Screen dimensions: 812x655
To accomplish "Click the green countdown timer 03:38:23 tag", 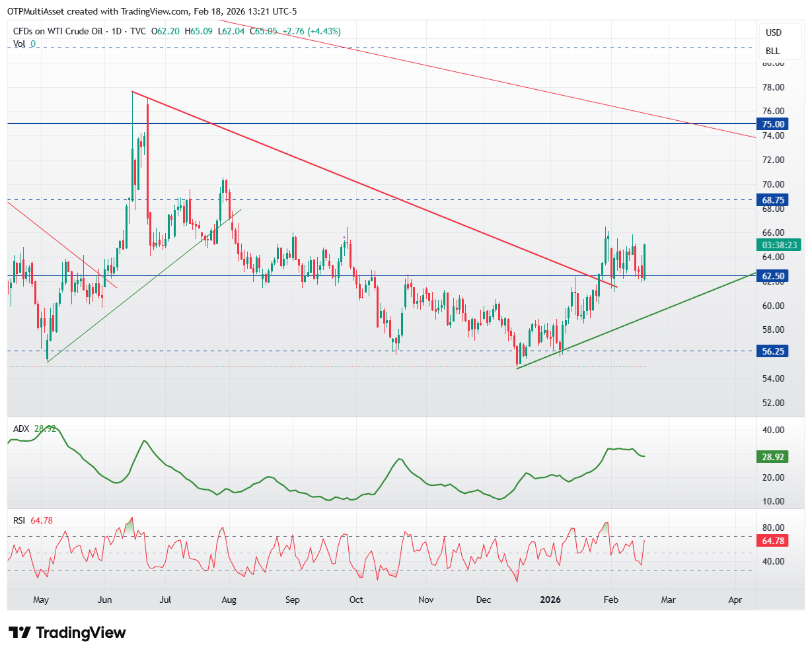I will click(x=779, y=245).
